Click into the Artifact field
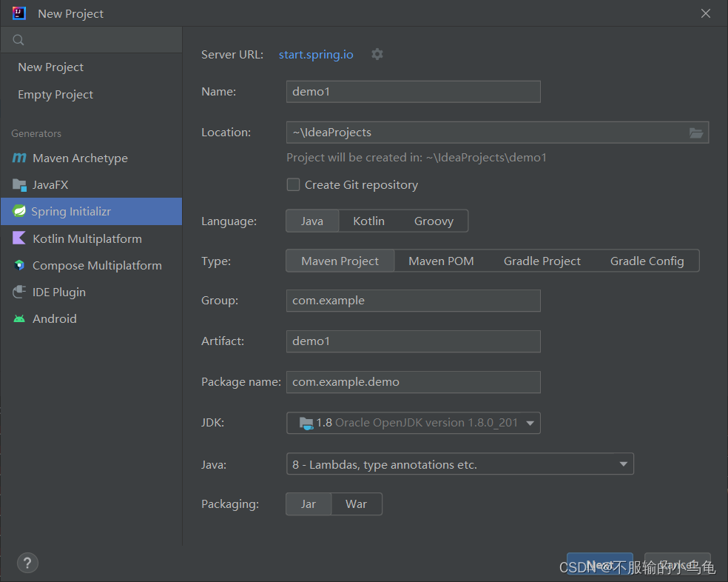Viewport: 728px width, 582px height. pyautogui.click(x=414, y=341)
